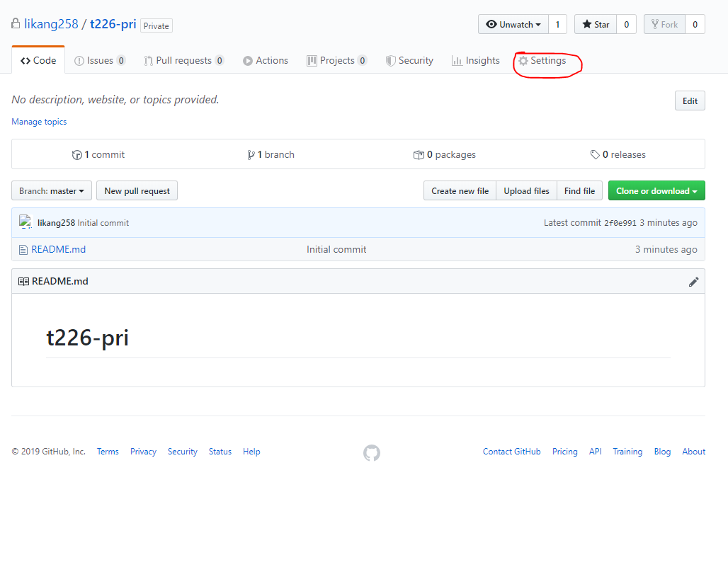Click the Manage topics link
This screenshot has height=567, width=728.
click(x=39, y=122)
